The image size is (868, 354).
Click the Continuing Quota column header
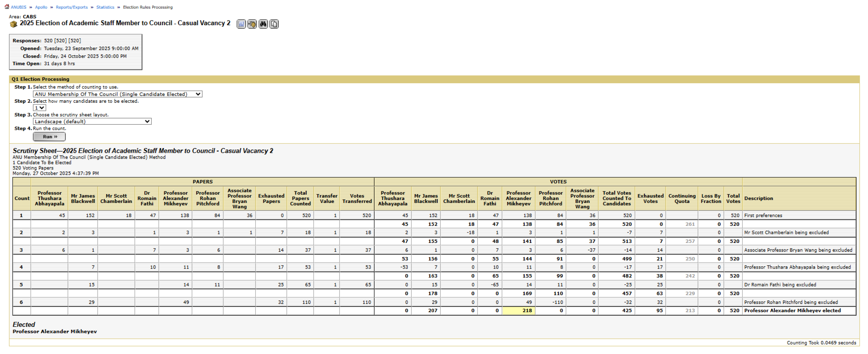pos(682,198)
